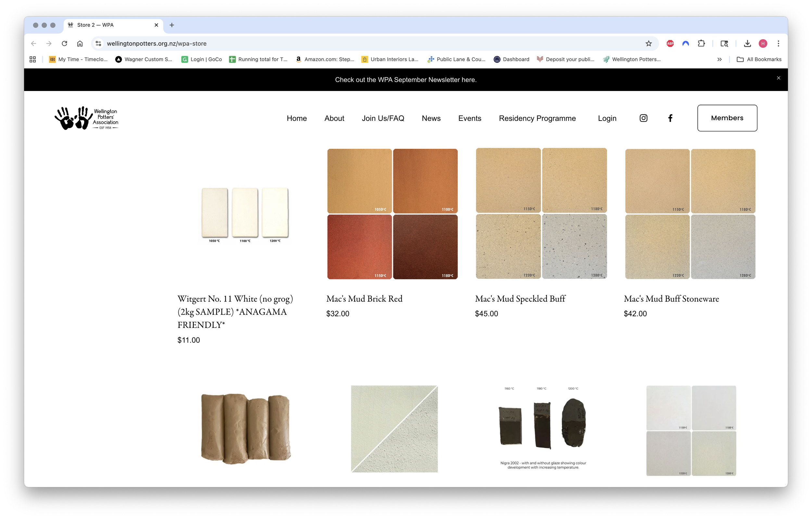Open the Mac's Mud Speckled Buff thumbnail
Viewport: 812px width, 519px height.
point(541,214)
